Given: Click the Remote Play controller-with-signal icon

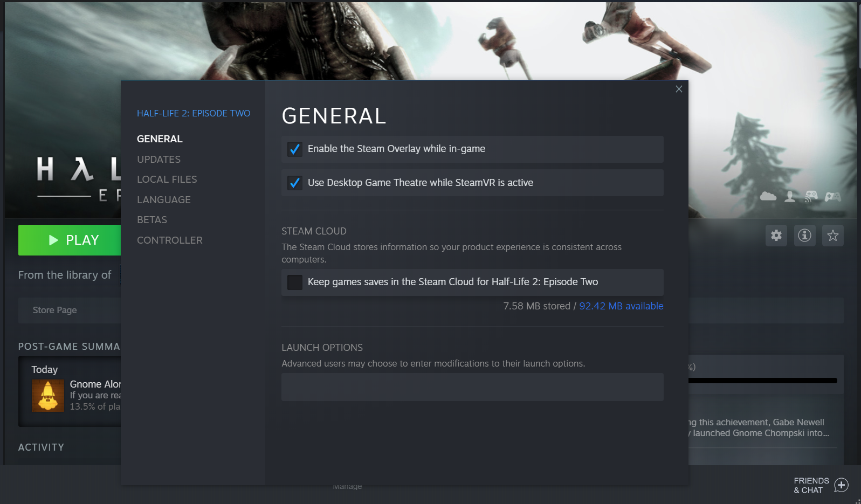Looking at the screenshot, I should 811,196.
